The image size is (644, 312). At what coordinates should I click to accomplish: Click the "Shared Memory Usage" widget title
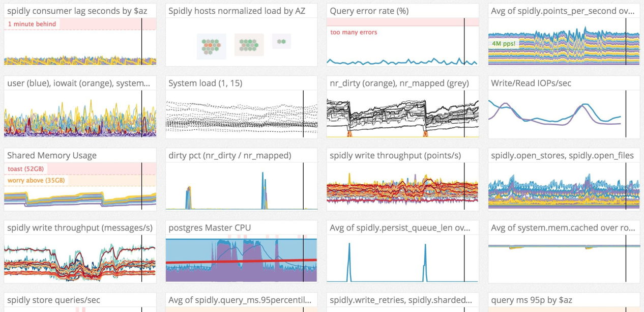pyautogui.click(x=52, y=155)
